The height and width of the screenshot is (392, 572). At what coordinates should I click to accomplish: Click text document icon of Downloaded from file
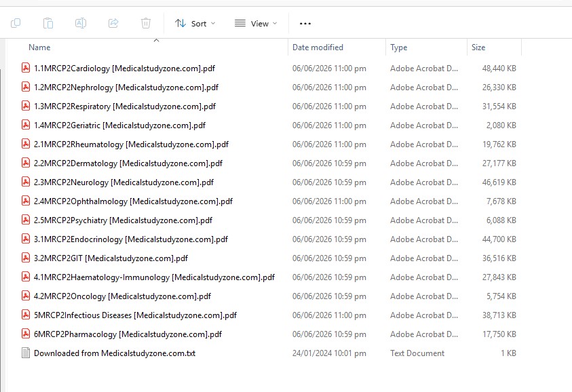[26, 353]
